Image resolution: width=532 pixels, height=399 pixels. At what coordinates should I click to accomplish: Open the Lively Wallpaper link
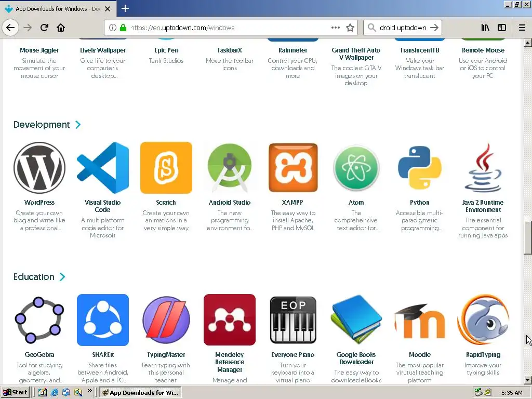pos(103,50)
